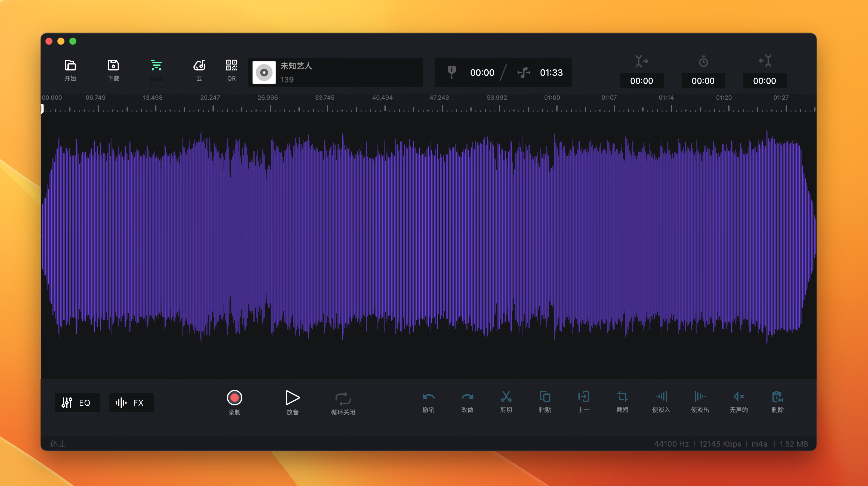Click the 下载 save icon

113,65
